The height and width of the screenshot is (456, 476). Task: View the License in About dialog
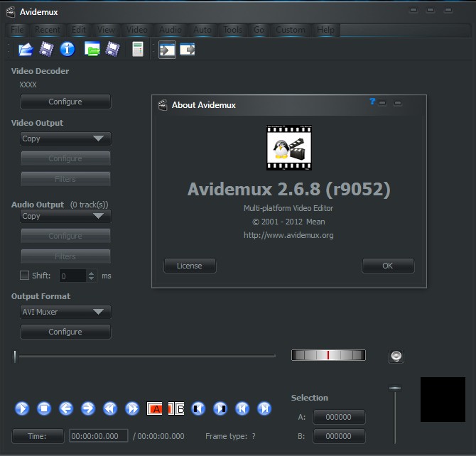pyautogui.click(x=190, y=266)
